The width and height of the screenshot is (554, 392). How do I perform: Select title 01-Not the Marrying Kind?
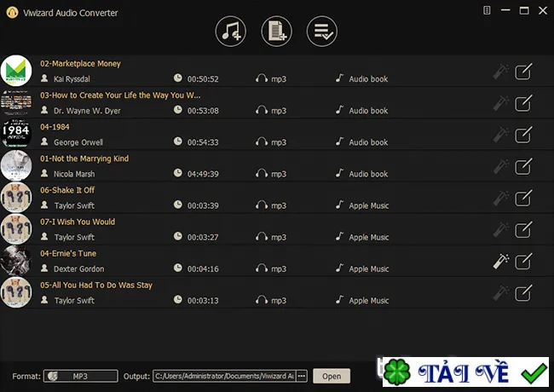pyautogui.click(x=84, y=159)
